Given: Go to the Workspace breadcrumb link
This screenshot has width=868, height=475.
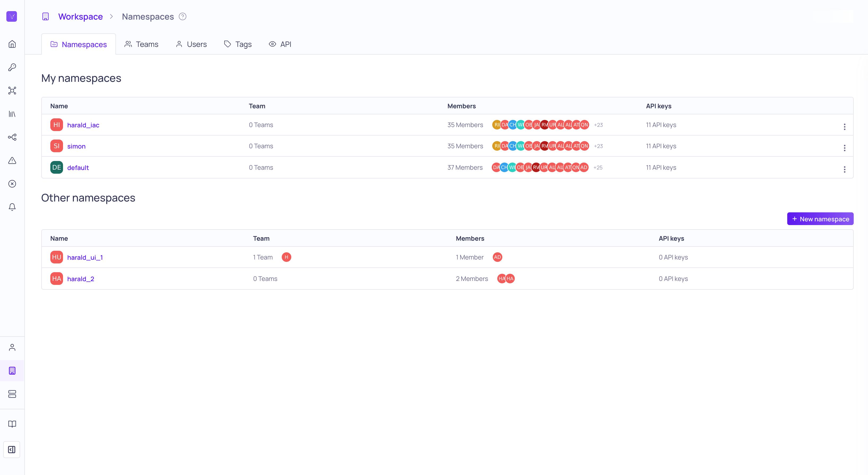Looking at the screenshot, I should (80, 16).
